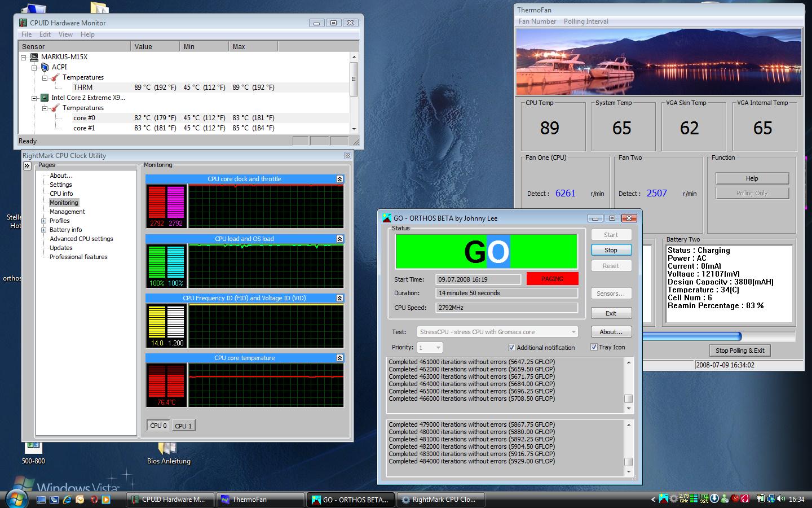The image size is (812, 508).
Task: Select CPU 0 tab in RightMark
Action: point(158,426)
